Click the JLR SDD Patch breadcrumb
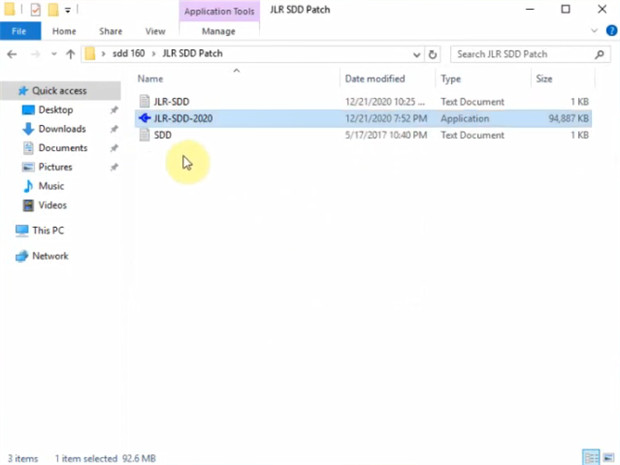Image resolution: width=620 pixels, height=465 pixels. 193,53
